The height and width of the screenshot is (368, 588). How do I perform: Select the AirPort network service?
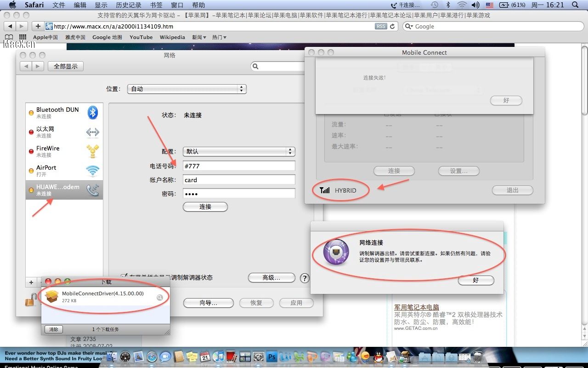(x=64, y=171)
